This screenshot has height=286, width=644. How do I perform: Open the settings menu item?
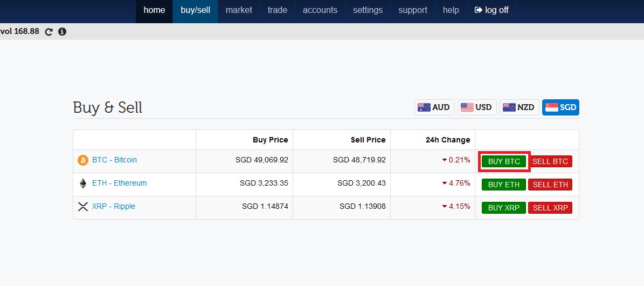pyautogui.click(x=368, y=10)
